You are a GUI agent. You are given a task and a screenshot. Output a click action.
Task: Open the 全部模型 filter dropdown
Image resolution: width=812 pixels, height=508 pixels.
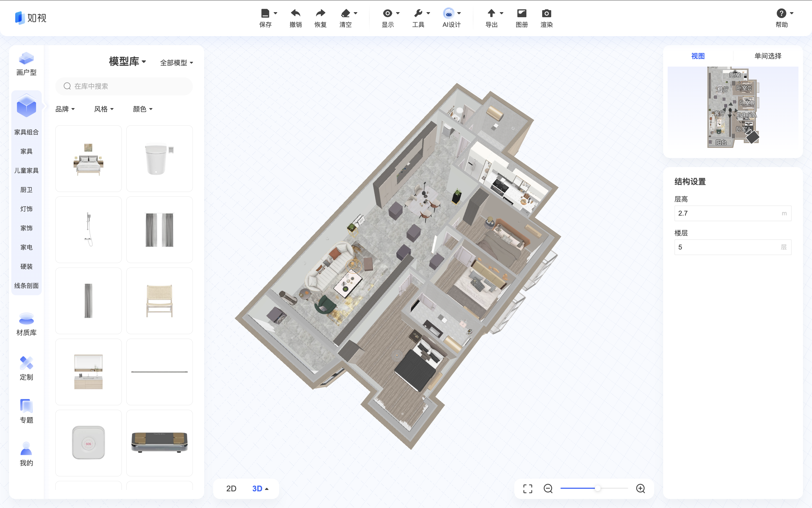pyautogui.click(x=176, y=63)
